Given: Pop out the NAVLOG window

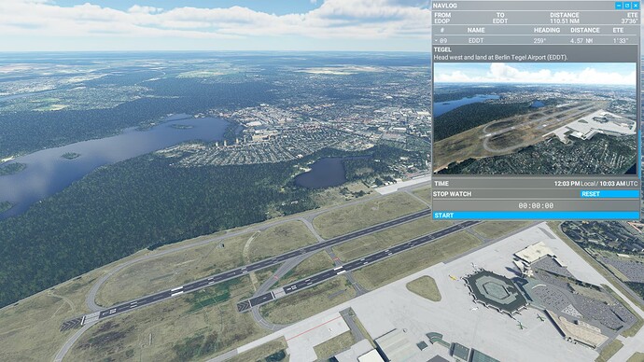Looking at the screenshot, I should pyautogui.click(x=627, y=6).
